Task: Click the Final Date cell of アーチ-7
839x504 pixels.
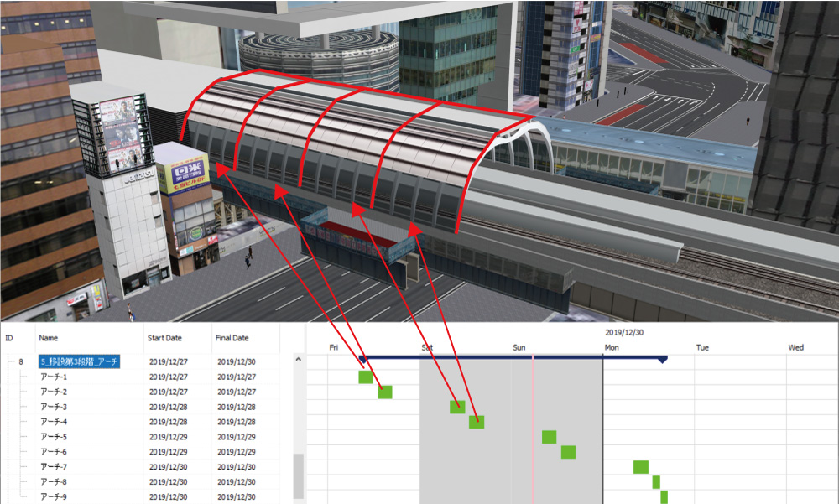Action: pos(237,466)
